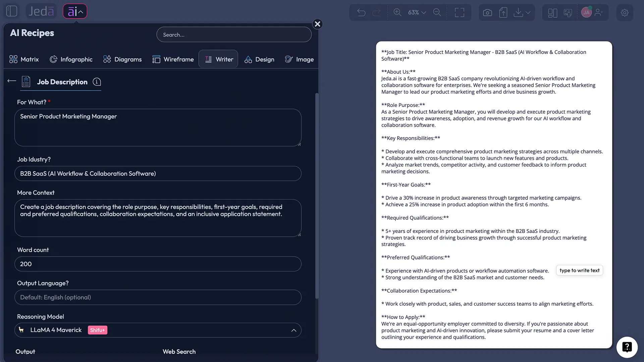Click the '**Required Qualifications:**' line

pyautogui.click(x=415, y=218)
